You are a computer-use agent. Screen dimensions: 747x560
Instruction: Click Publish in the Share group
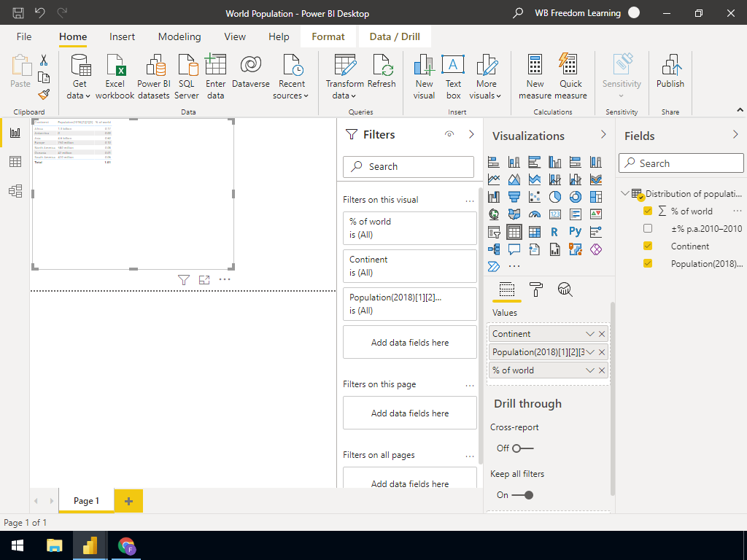[670, 76]
